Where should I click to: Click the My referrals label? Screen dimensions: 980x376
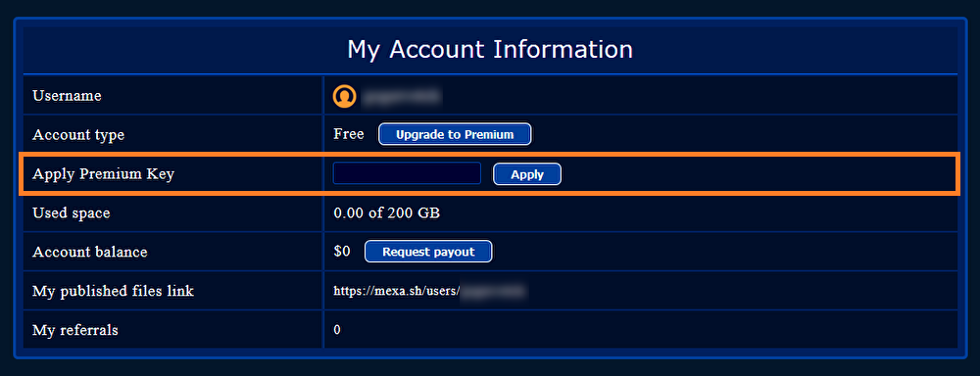tap(75, 330)
